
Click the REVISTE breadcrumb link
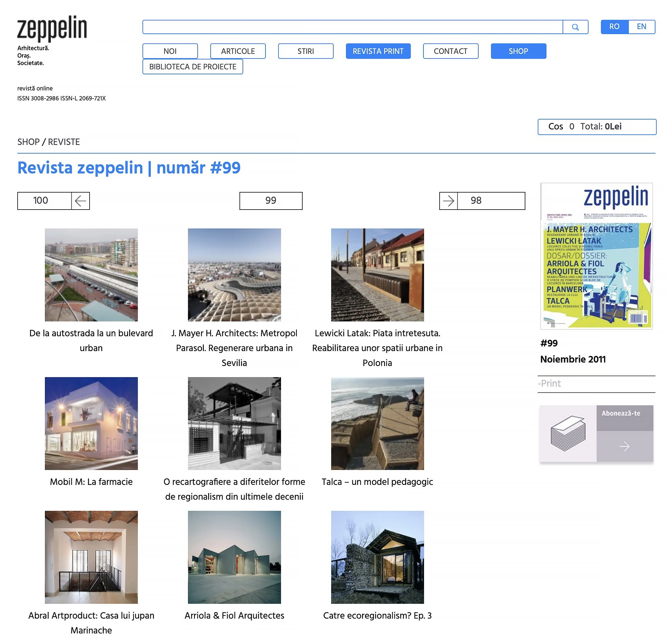(x=64, y=142)
